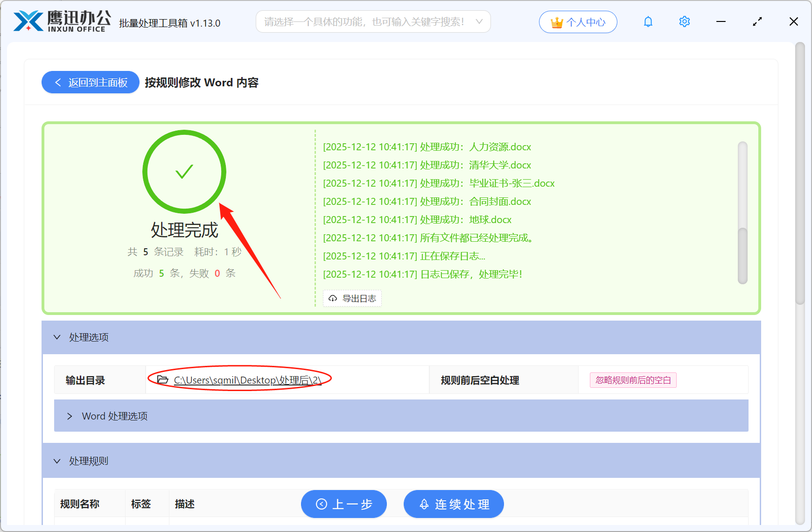Click the export cloud icon on 导出日志
This screenshot has height=532, width=812.
pyautogui.click(x=332, y=298)
